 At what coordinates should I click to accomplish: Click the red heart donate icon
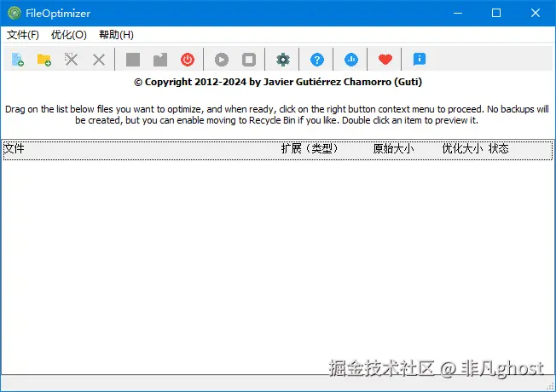(385, 59)
